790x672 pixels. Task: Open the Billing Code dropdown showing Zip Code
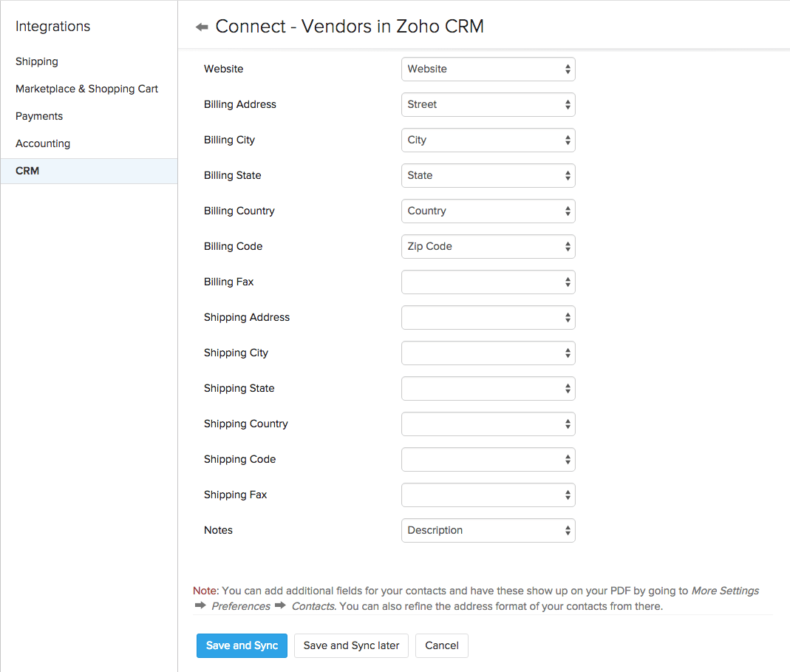click(x=488, y=246)
